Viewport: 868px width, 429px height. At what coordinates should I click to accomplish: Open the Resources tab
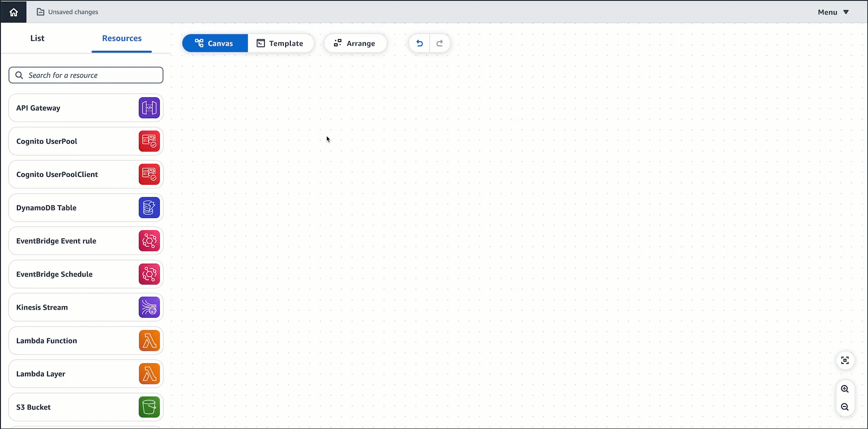pyautogui.click(x=122, y=38)
